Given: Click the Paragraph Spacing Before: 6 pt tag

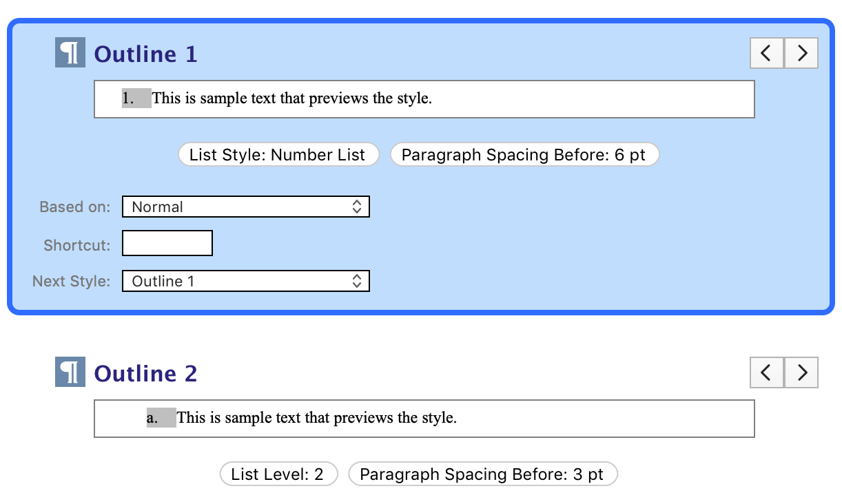Looking at the screenshot, I should (x=524, y=155).
